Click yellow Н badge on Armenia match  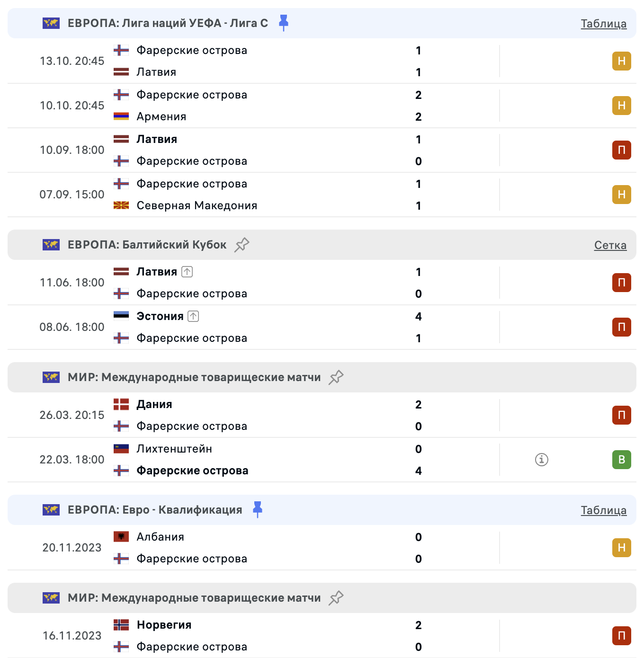tap(621, 106)
